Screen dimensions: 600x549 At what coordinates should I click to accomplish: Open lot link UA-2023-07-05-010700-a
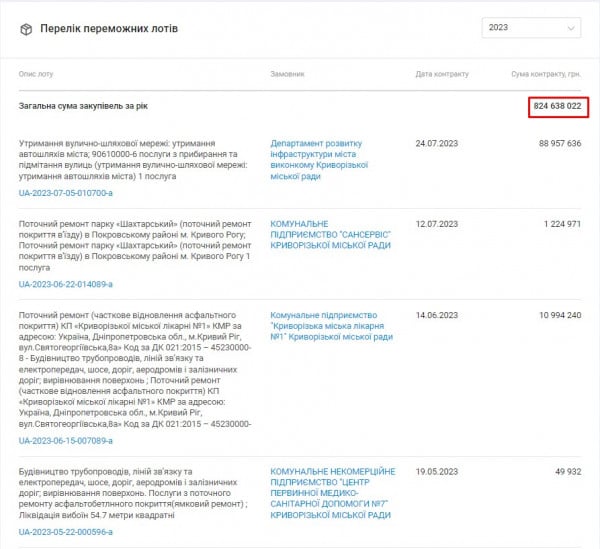66,193
